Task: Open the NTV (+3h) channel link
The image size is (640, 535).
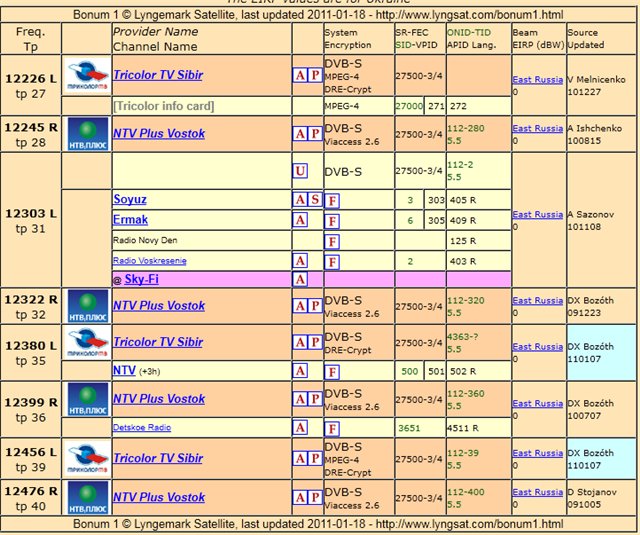Action: coord(124,370)
